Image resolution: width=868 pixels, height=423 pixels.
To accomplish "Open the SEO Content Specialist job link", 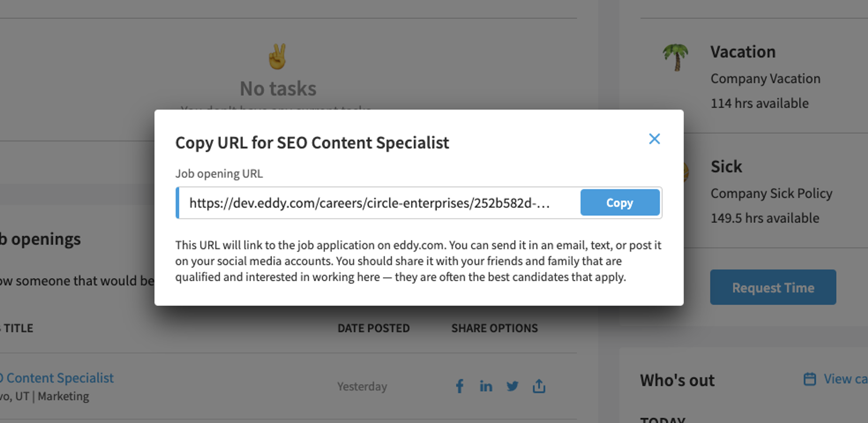I will click(x=57, y=378).
